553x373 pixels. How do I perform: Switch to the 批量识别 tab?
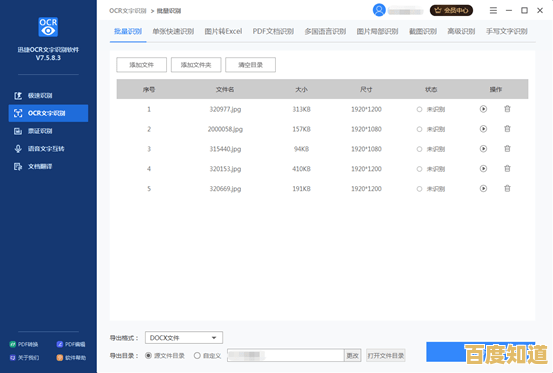(x=128, y=31)
